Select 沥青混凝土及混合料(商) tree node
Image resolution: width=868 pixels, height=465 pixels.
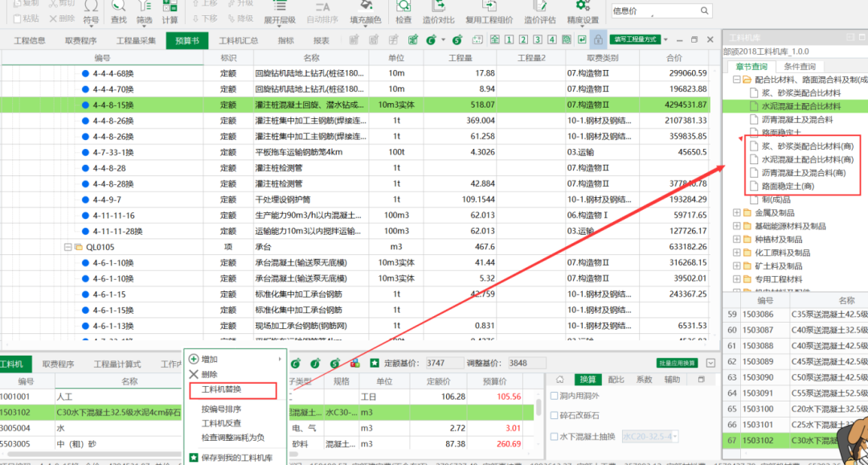coord(804,174)
